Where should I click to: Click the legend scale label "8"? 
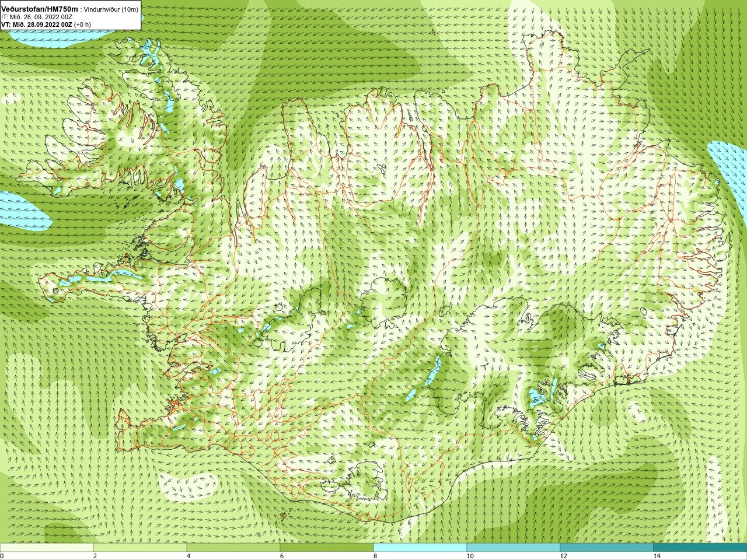[x=375, y=556]
